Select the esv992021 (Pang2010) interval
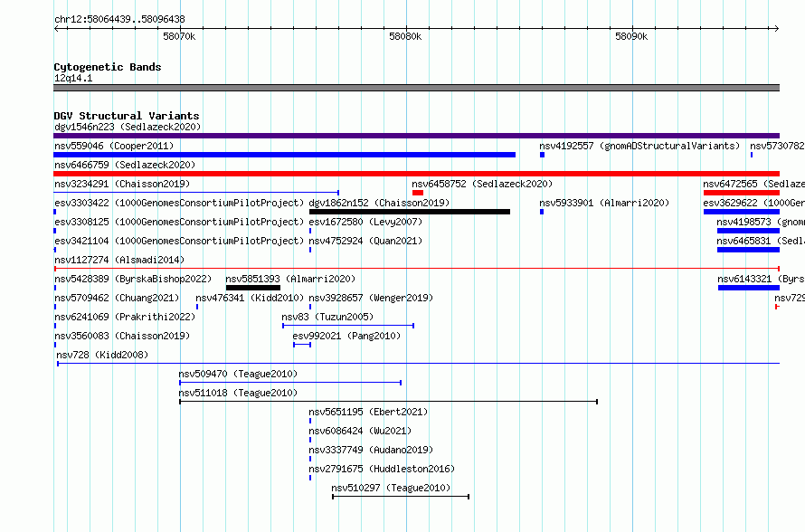805x532 pixels. pos(302,345)
